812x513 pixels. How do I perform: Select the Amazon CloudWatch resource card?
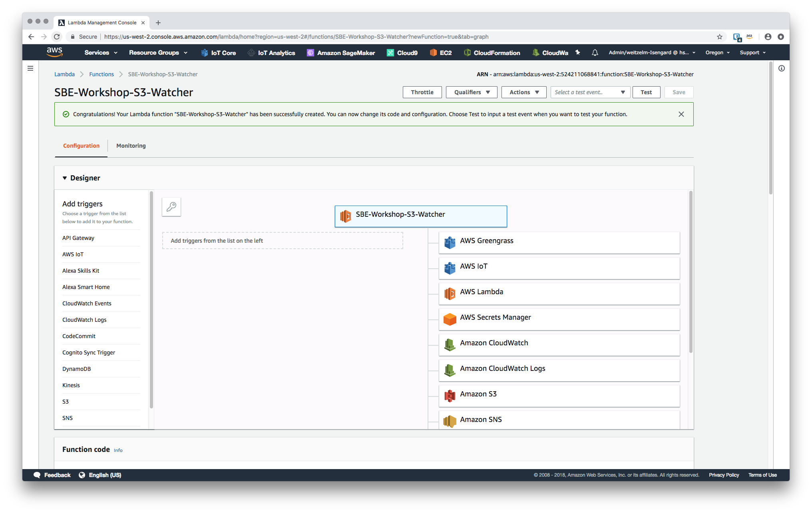coord(559,345)
